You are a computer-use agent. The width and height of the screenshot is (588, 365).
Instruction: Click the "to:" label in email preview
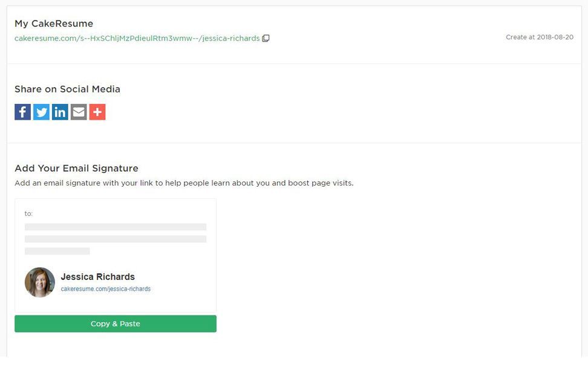coord(28,213)
